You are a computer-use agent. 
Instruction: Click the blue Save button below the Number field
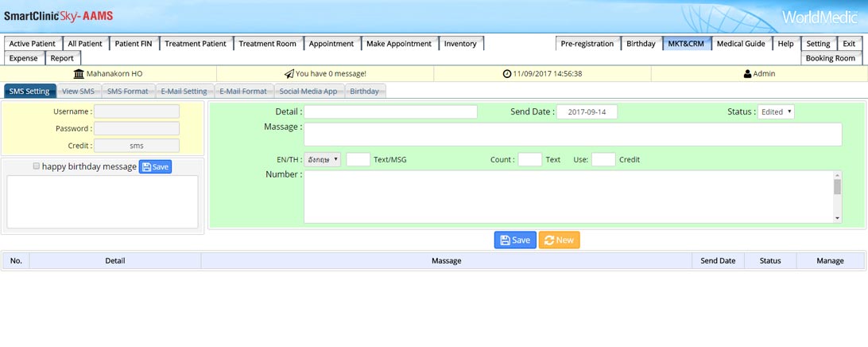point(514,240)
